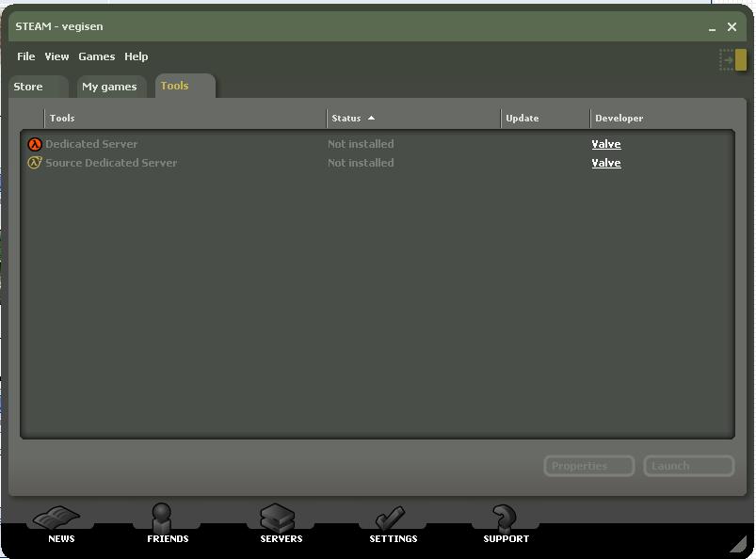The width and height of the screenshot is (756, 559).
Task: Click the window resize grip corner
Action: [x=738, y=545]
